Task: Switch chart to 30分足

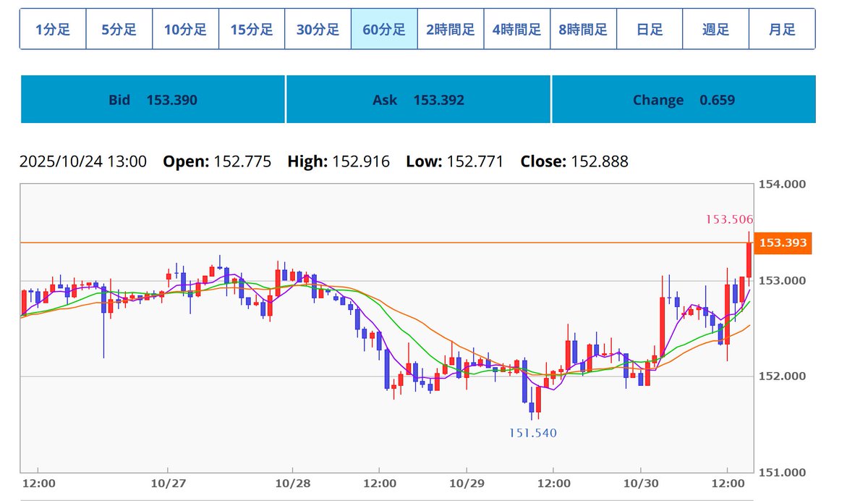Action: [318, 29]
